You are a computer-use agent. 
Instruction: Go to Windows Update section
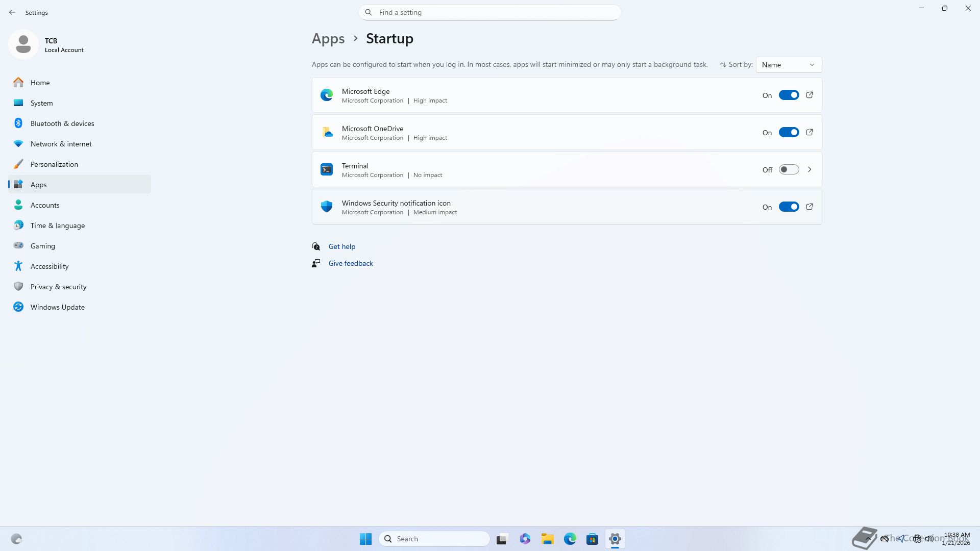[x=57, y=307]
